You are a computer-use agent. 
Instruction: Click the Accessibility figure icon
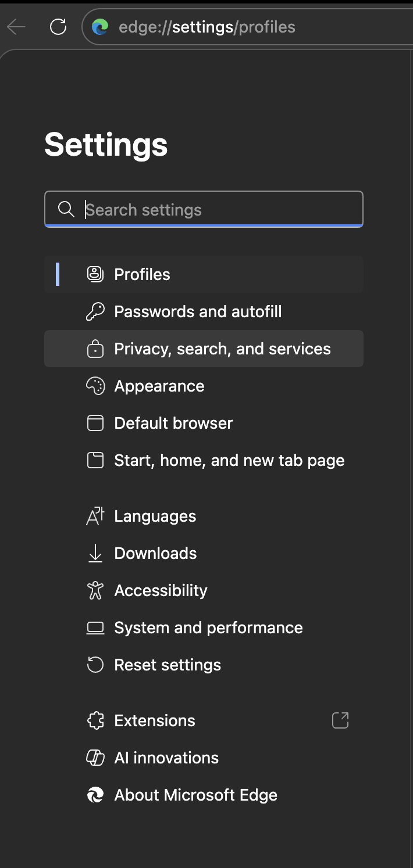click(95, 590)
